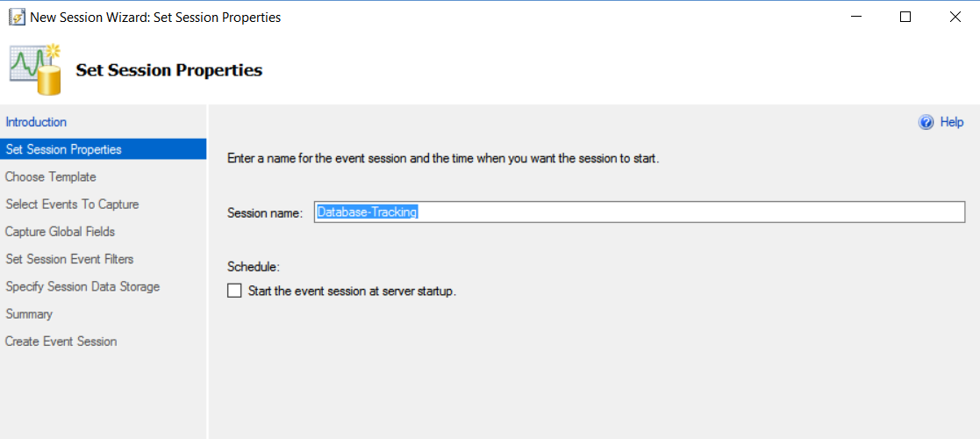
Task: Open the Help link
Action: click(x=952, y=123)
